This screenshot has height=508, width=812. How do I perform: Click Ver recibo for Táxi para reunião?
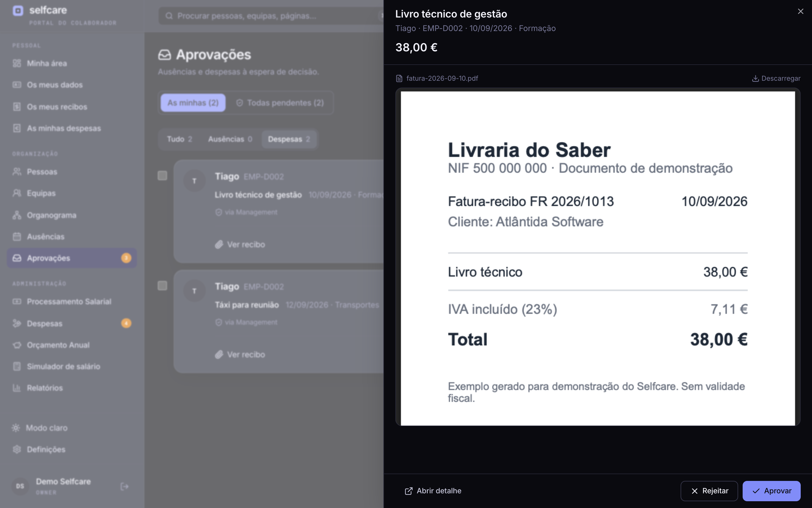tap(240, 354)
